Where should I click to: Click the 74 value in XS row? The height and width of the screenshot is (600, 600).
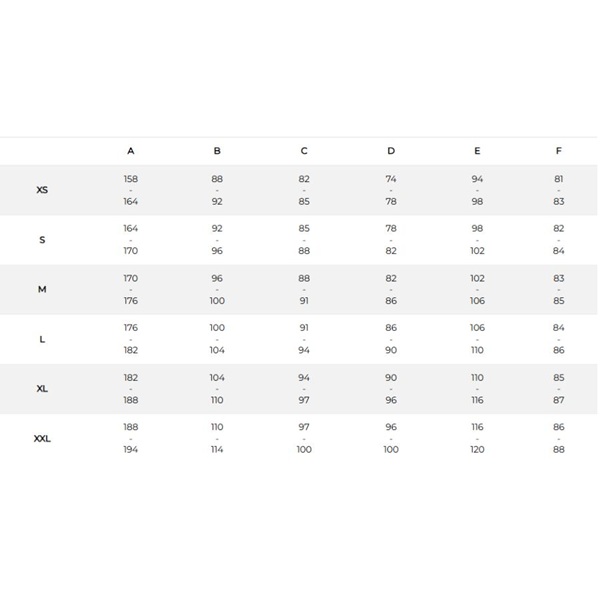pos(391,179)
